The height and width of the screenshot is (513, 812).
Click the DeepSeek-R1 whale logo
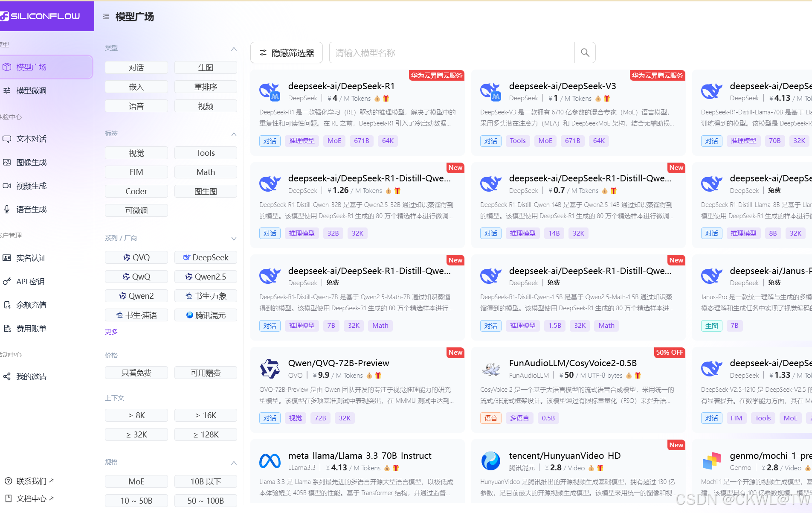coord(270,92)
